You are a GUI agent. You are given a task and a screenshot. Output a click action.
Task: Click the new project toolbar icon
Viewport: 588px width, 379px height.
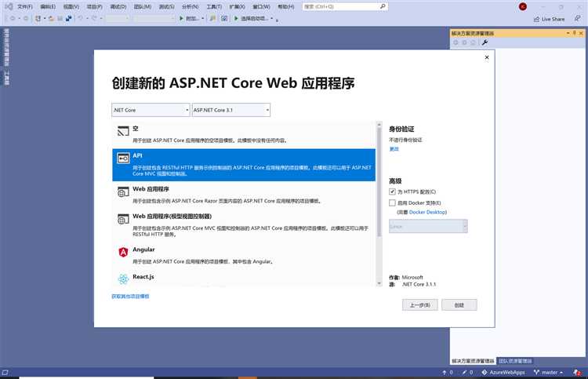tap(38, 18)
